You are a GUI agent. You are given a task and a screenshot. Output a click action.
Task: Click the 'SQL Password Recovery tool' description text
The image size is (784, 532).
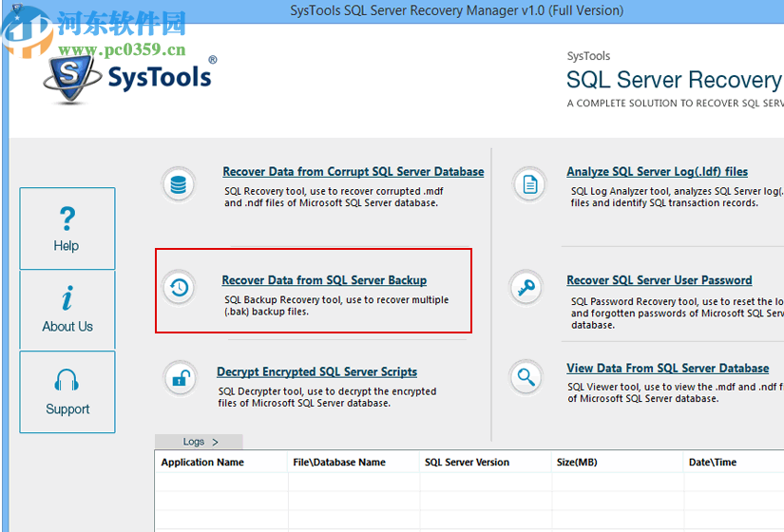677,313
